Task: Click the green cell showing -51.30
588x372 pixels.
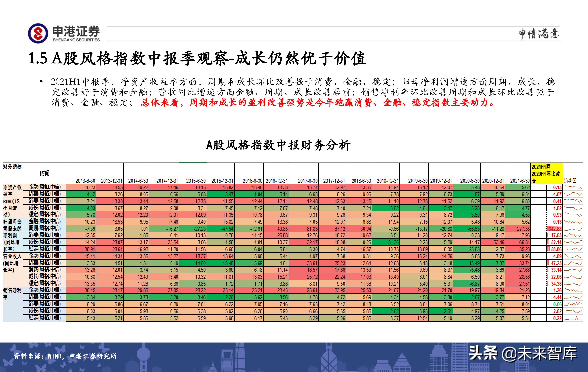Action: coord(386,242)
